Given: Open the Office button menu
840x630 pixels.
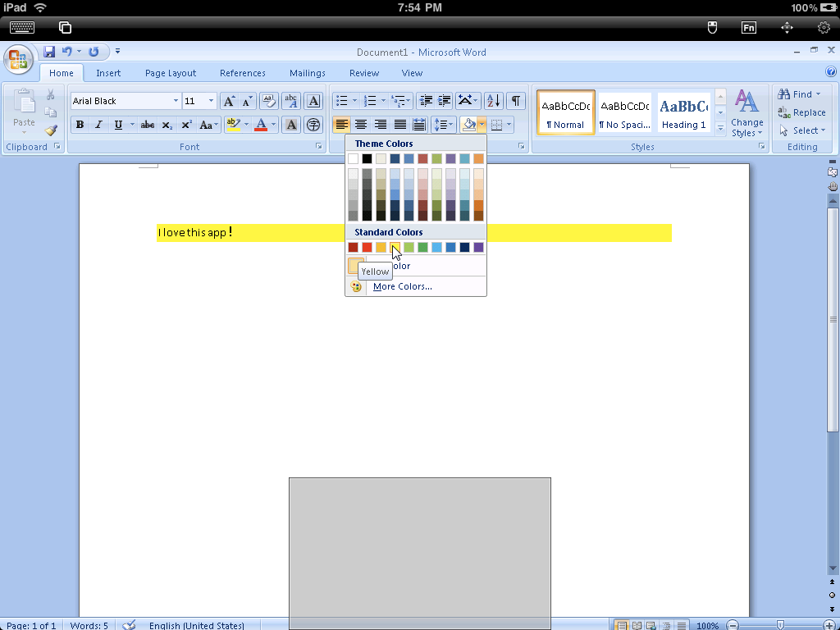Looking at the screenshot, I should [18, 59].
